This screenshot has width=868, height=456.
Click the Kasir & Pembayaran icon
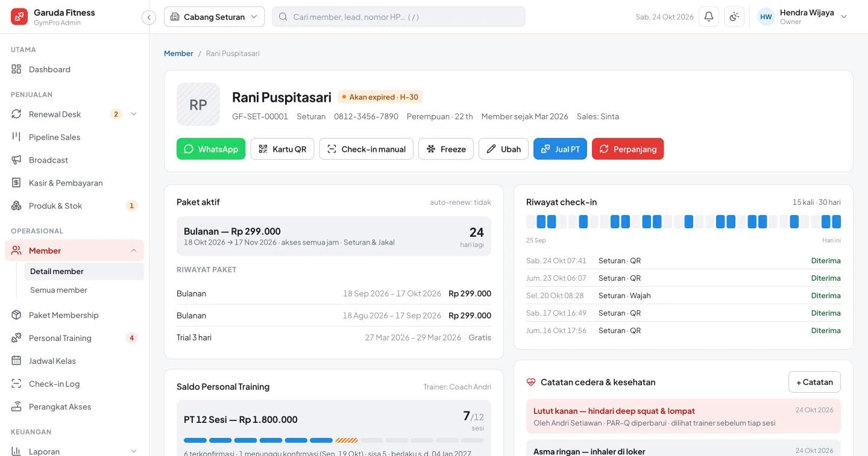(16, 183)
